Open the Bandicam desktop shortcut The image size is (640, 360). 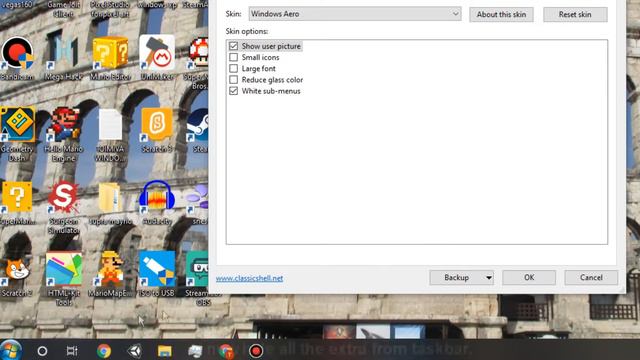(x=17, y=53)
